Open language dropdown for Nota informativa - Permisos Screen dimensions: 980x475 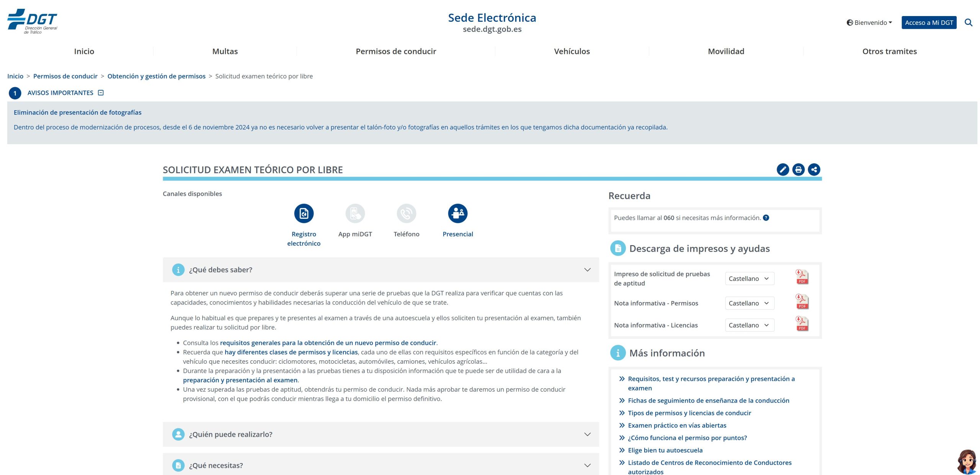(749, 303)
